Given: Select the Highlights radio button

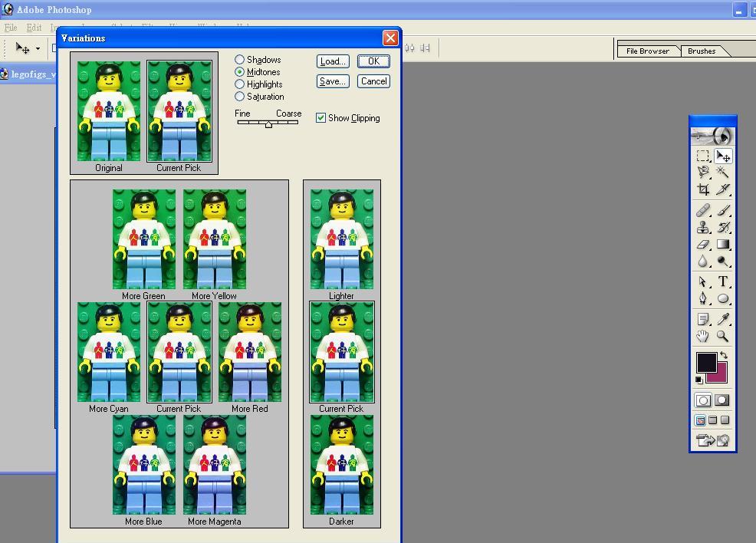Looking at the screenshot, I should [x=239, y=84].
